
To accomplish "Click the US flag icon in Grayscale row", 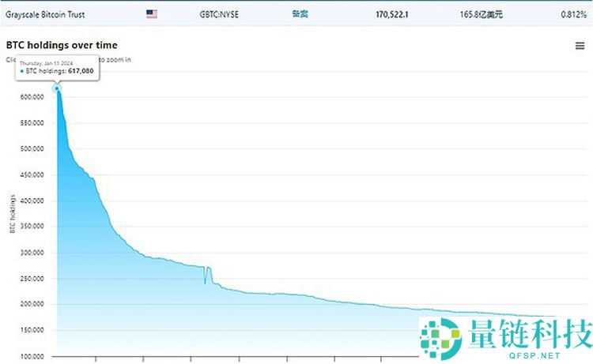I will [x=152, y=14].
